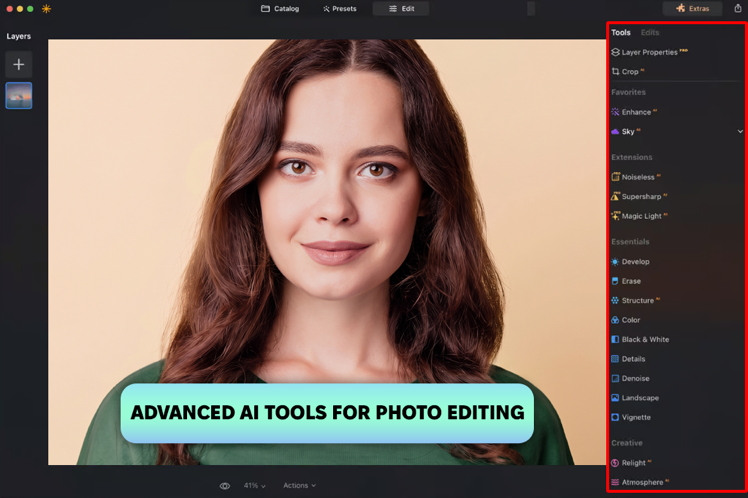Click the Layer Properties icon
Viewport: 748px width, 498px height.
pos(615,52)
